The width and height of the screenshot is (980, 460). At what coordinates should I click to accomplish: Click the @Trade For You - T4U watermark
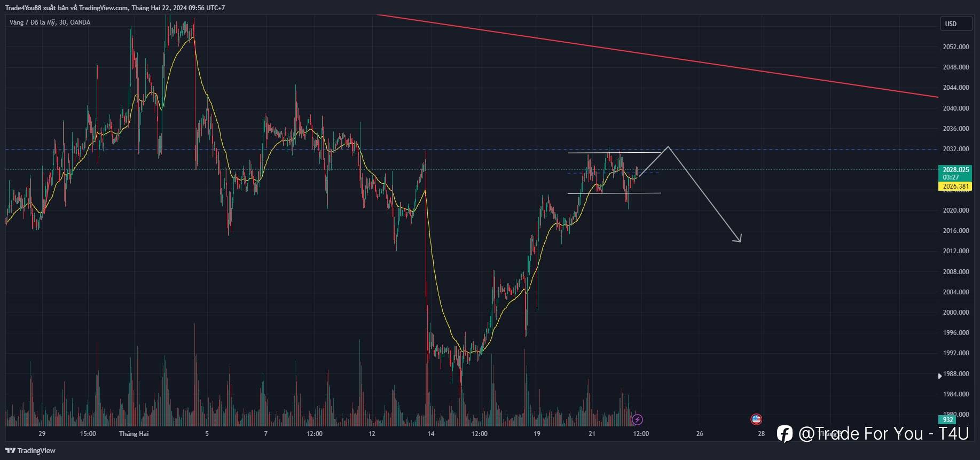pyautogui.click(x=883, y=434)
